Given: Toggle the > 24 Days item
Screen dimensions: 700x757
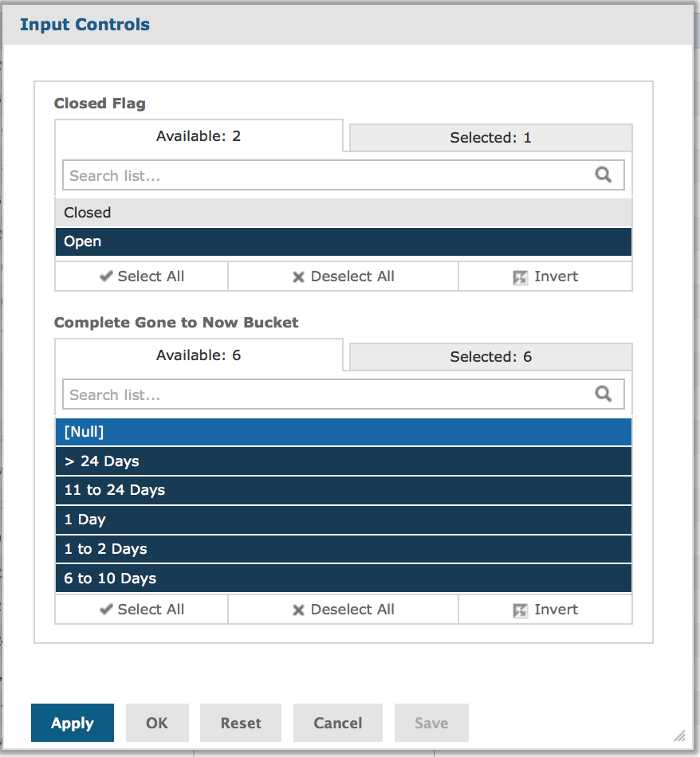Looking at the screenshot, I should 344,461.
